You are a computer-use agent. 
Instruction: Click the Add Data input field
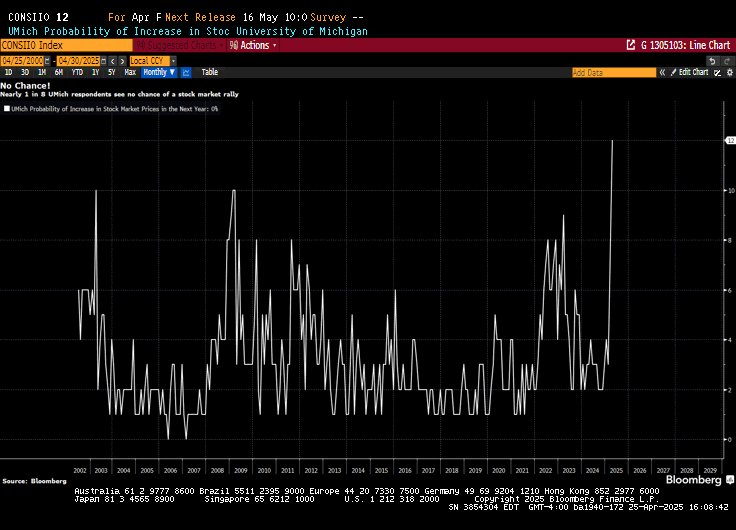tap(613, 72)
